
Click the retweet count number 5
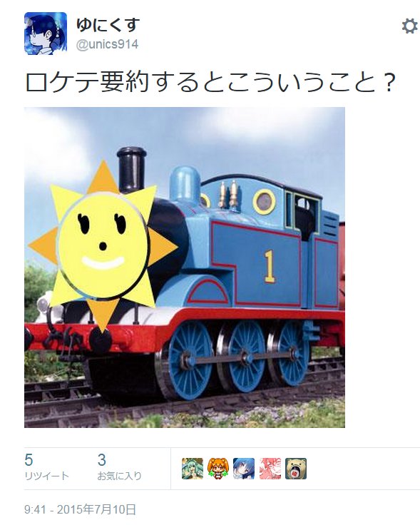(29, 459)
